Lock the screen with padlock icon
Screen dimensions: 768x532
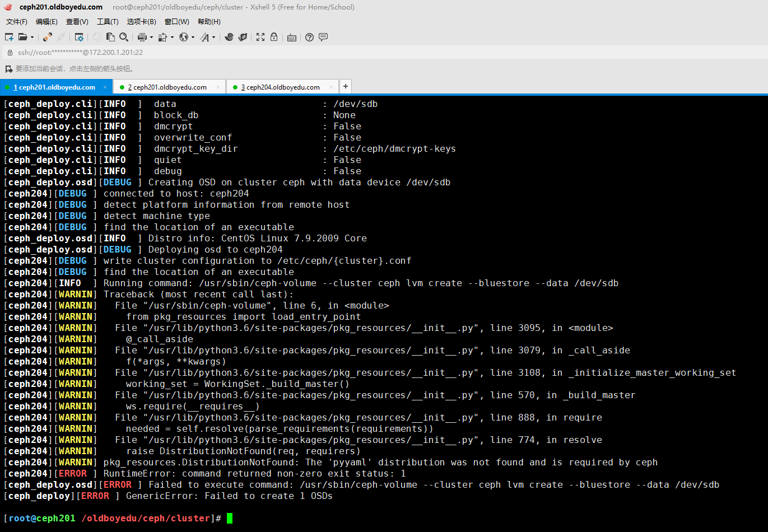click(x=274, y=37)
